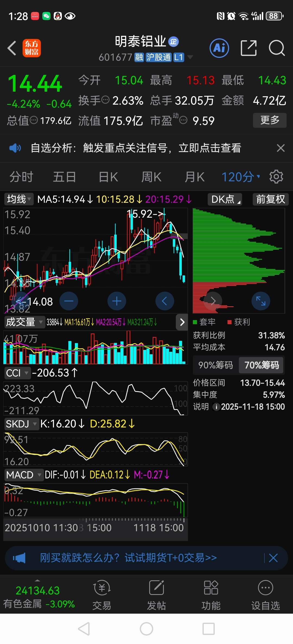Tap the MACD histogram sub-chart
Screen dimensions: 293x644
95,500
